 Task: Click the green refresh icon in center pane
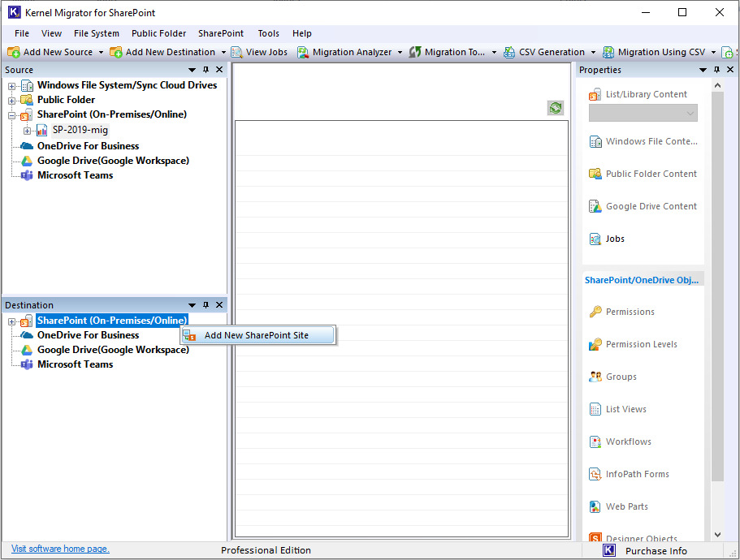(x=556, y=108)
